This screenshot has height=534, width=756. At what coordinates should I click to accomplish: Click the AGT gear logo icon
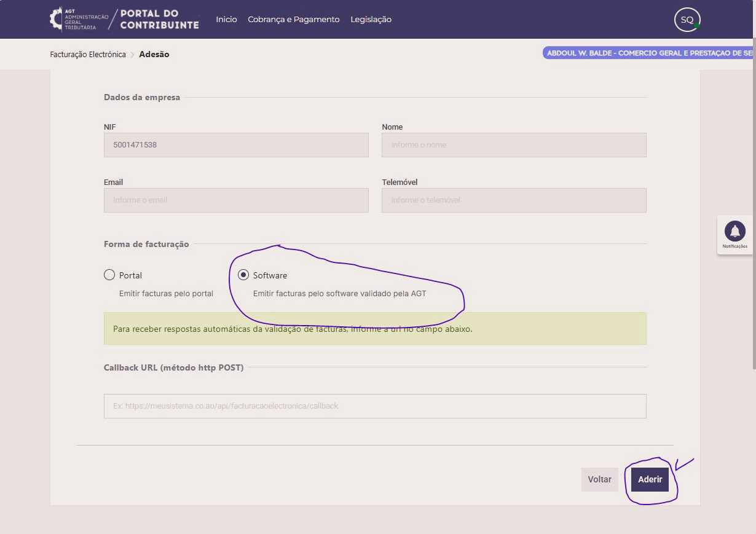pyautogui.click(x=56, y=19)
